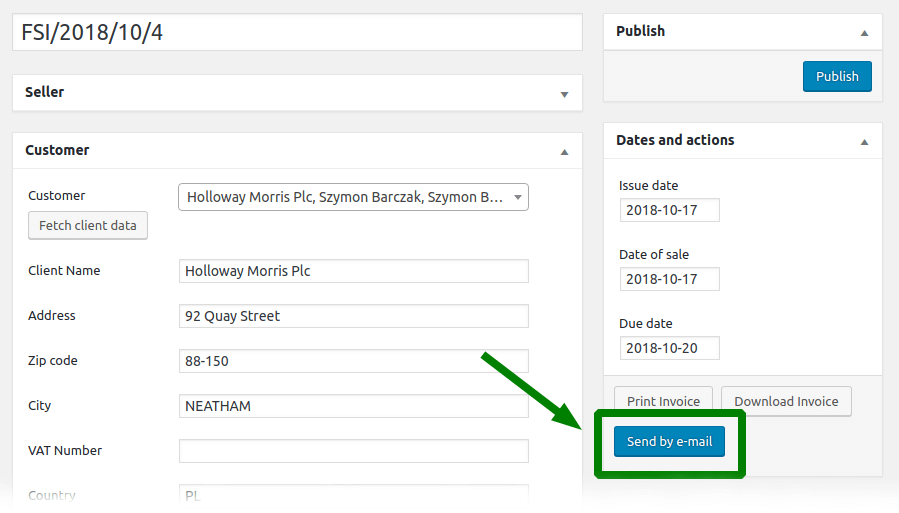Click the Address label

tap(52, 315)
